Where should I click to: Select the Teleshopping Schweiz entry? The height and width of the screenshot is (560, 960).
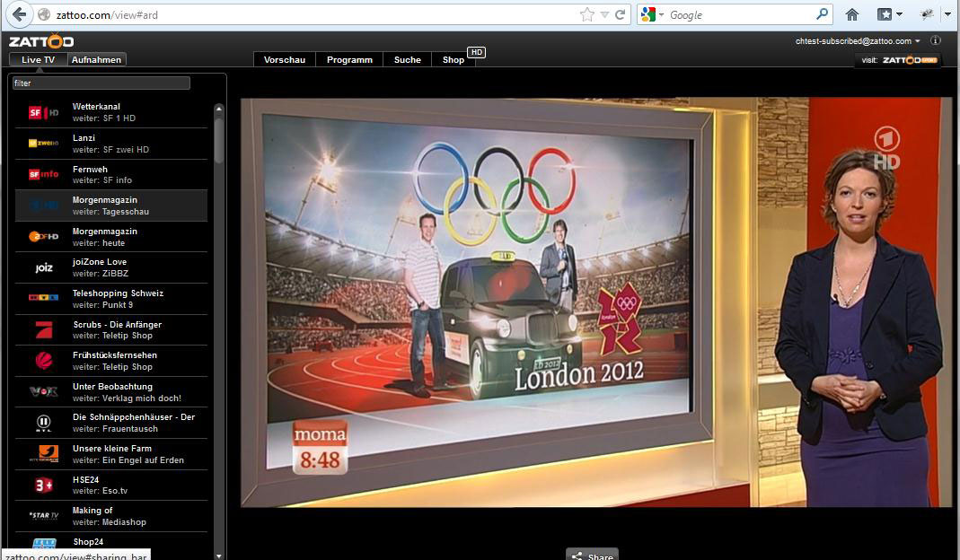click(111, 299)
